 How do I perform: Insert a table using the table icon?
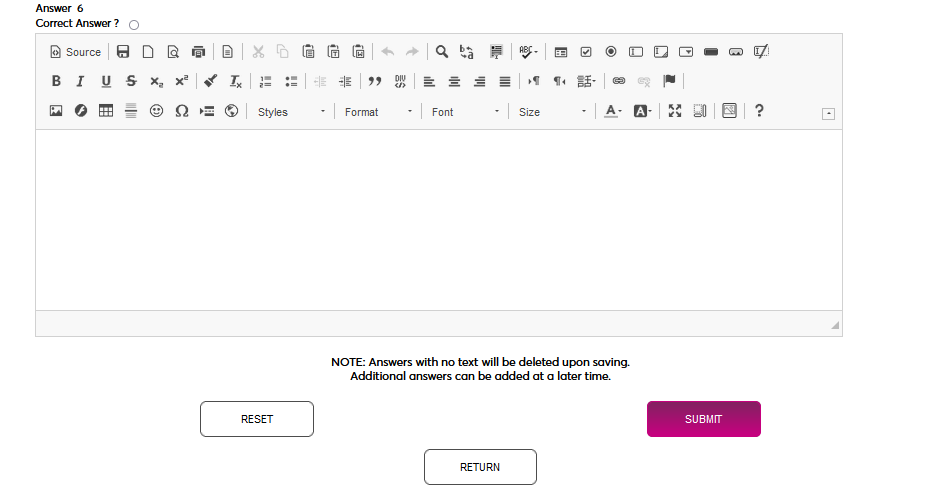[x=106, y=112]
